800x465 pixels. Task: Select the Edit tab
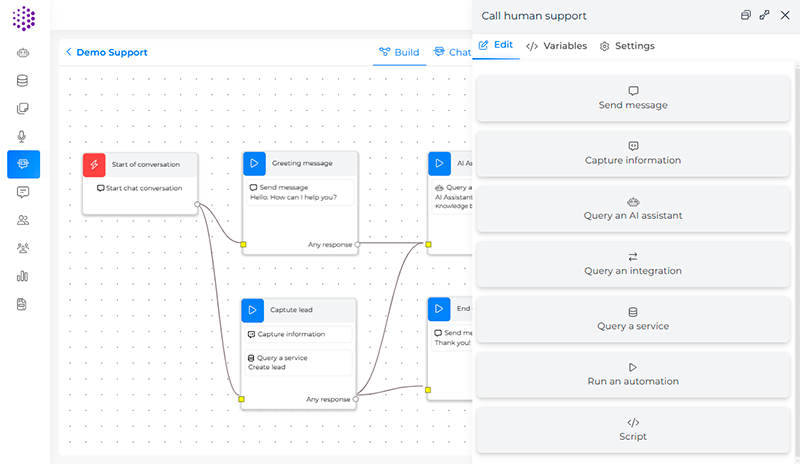pyautogui.click(x=496, y=45)
